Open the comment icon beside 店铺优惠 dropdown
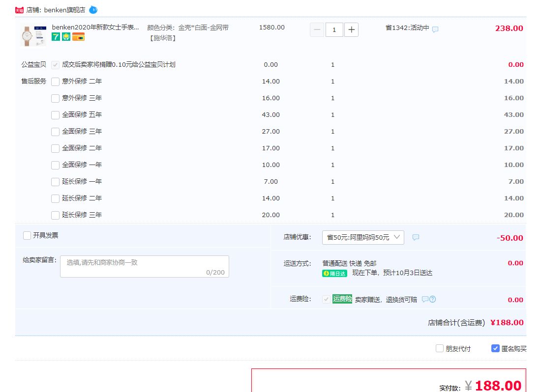This screenshot has height=392, width=541. pyautogui.click(x=416, y=237)
